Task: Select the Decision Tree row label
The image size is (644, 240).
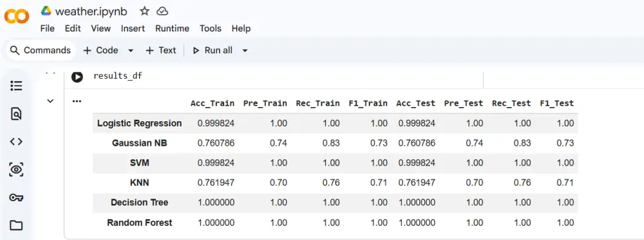Action: [x=139, y=202]
